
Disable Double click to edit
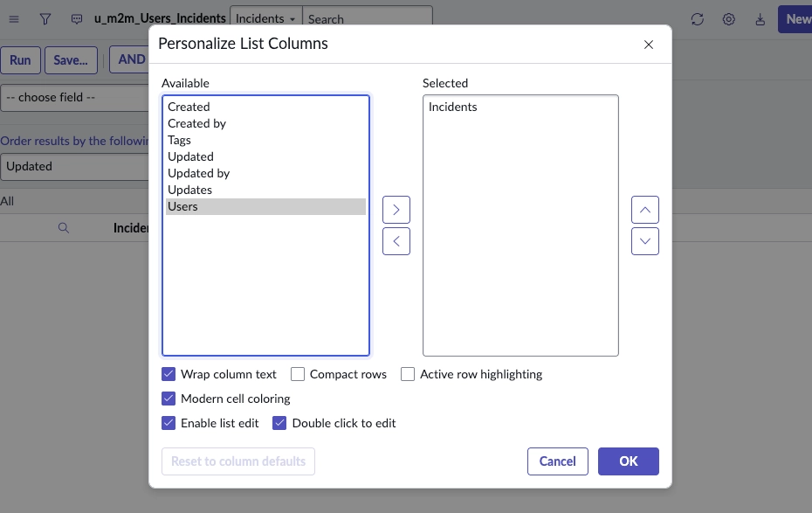[280, 423]
